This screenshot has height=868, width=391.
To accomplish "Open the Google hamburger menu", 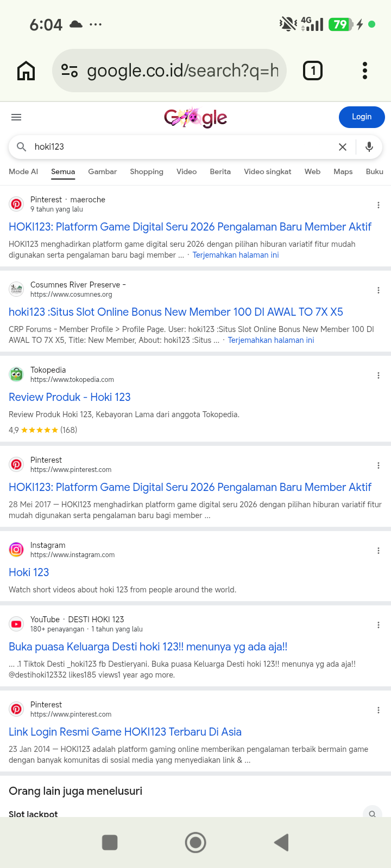I will tap(16, 117).
